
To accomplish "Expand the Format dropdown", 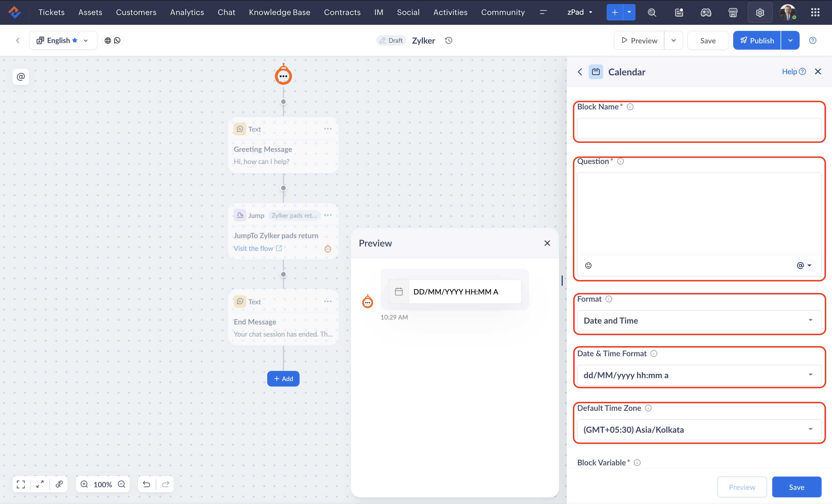I will click(699, 320).
